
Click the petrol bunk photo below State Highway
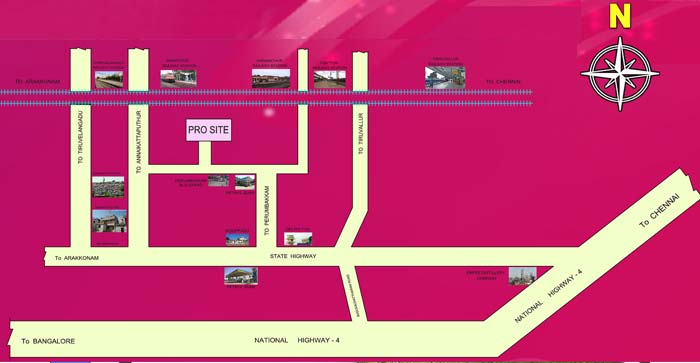coord(241,276)
